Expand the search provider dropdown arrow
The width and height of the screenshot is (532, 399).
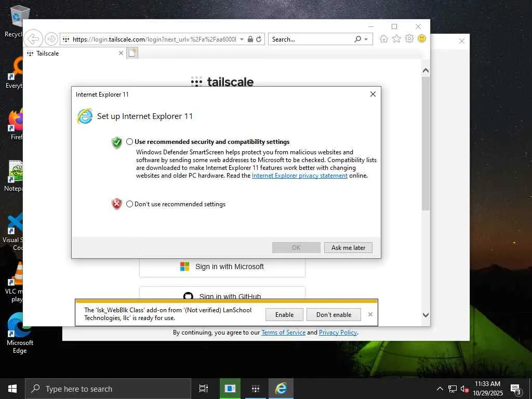click(x=366, y=39)
